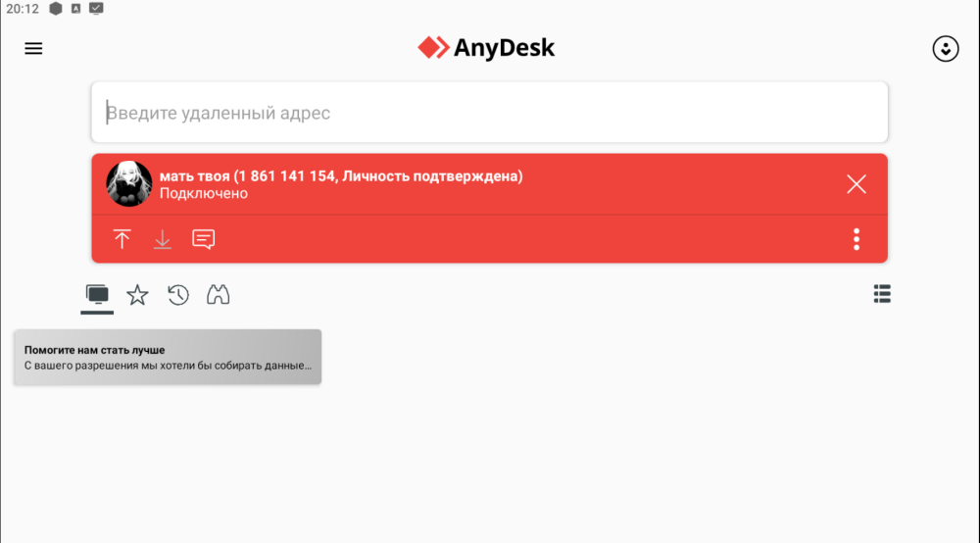980x543 pixels.
Task: Upload file using the up-arrow icon
Action: click(x=122, y=239)
